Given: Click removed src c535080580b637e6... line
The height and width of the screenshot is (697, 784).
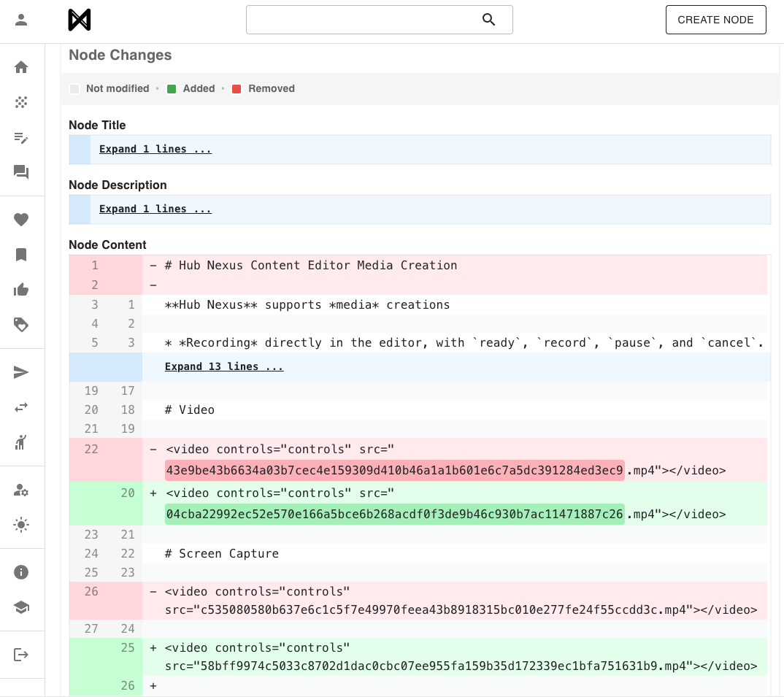Looking at the screenshot, I should [x=461, y=610].
